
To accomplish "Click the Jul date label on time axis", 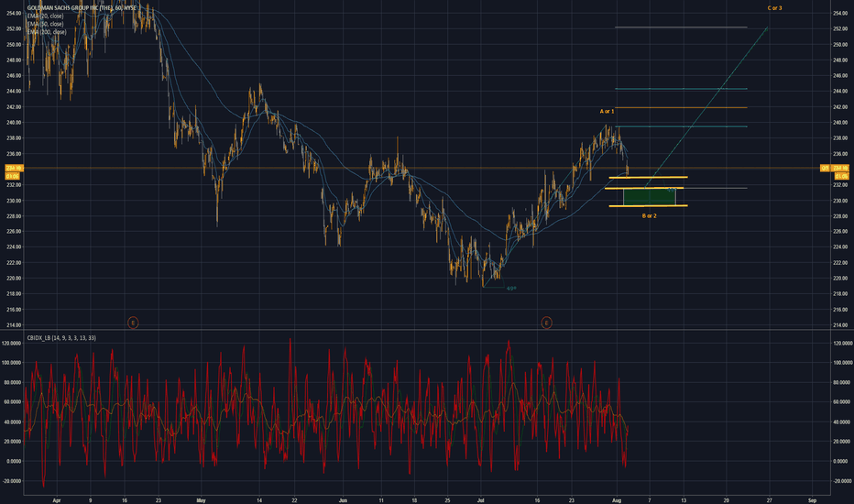I will click(481, 500).
